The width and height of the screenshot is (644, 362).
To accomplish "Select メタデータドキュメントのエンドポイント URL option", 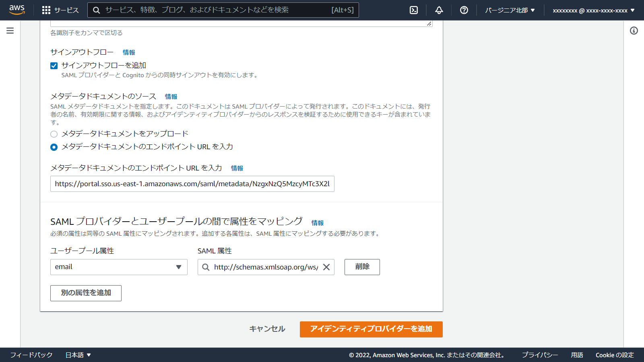I will click(x=54, y=147).
